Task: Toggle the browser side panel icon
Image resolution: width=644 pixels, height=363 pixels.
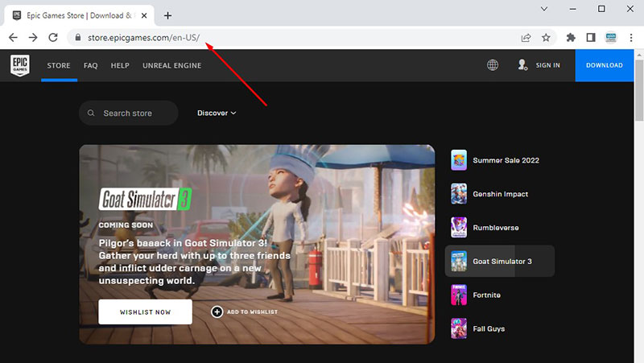Action: pyautogui.click(x=591, y=38)
